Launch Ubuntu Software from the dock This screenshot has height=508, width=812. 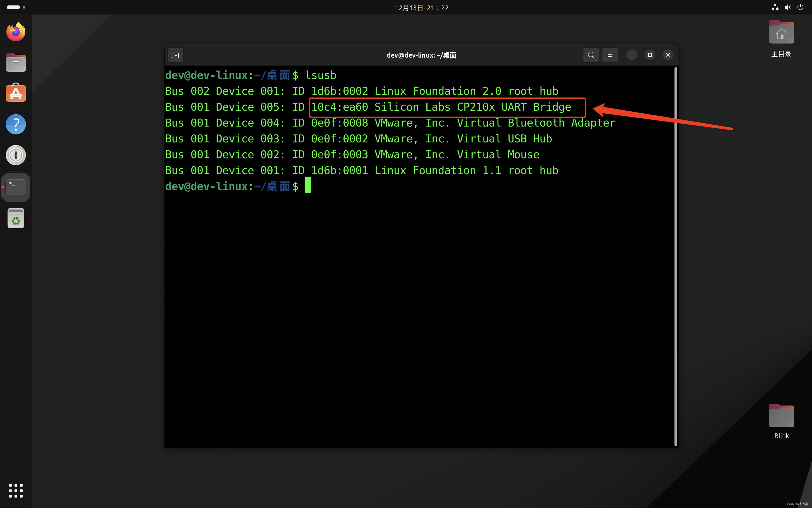click(16, 93)
